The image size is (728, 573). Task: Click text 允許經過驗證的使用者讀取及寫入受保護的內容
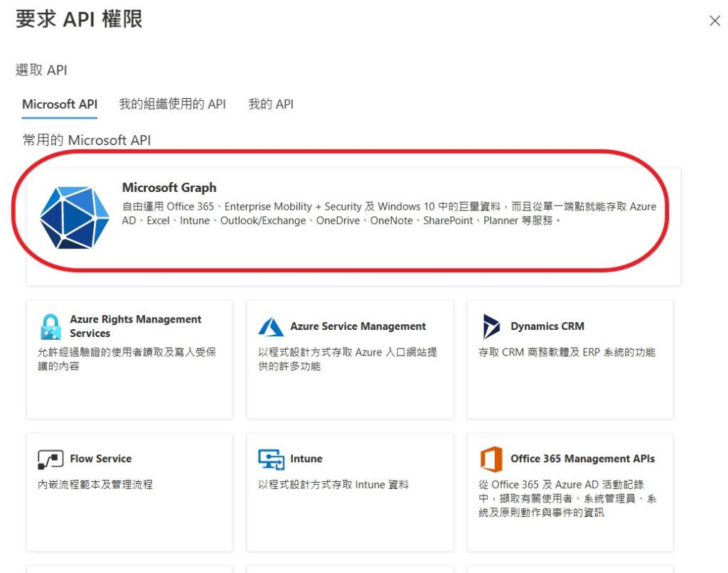127,359
